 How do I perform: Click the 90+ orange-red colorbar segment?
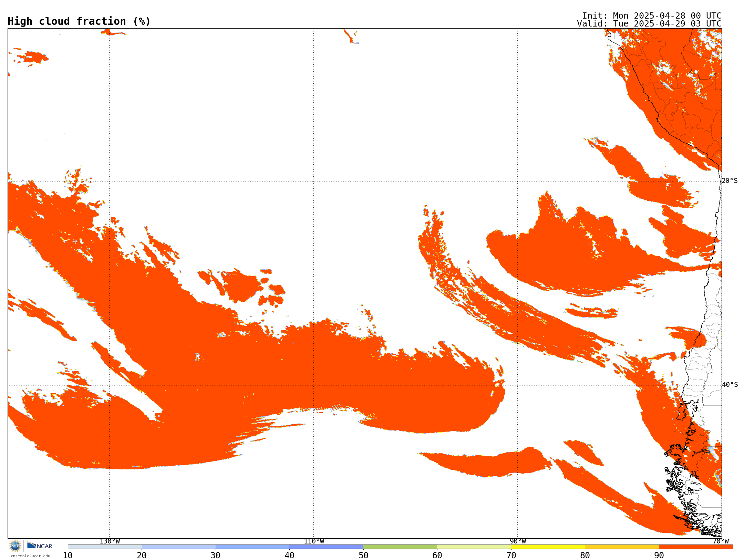696,547
